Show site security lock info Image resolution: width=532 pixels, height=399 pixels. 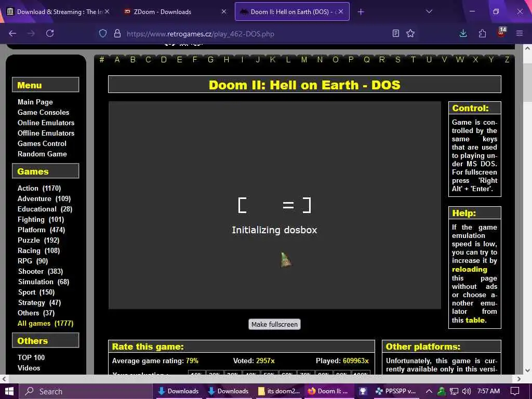117,33
